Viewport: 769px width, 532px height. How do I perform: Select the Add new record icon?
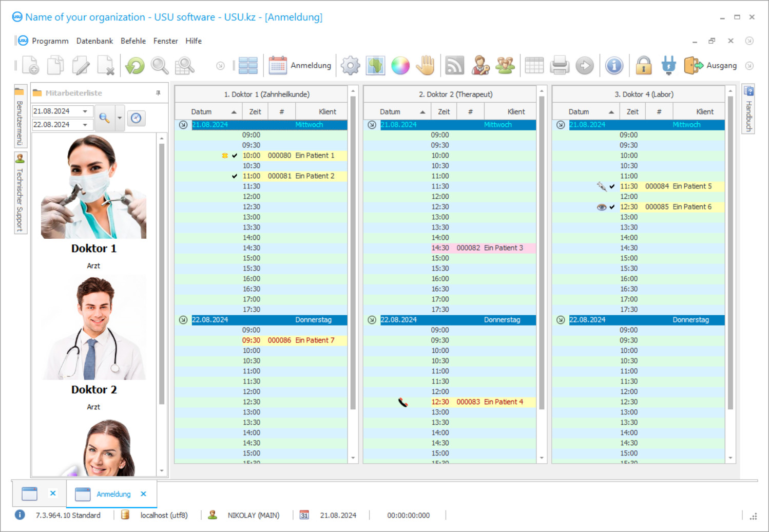(x=29, y=65)
